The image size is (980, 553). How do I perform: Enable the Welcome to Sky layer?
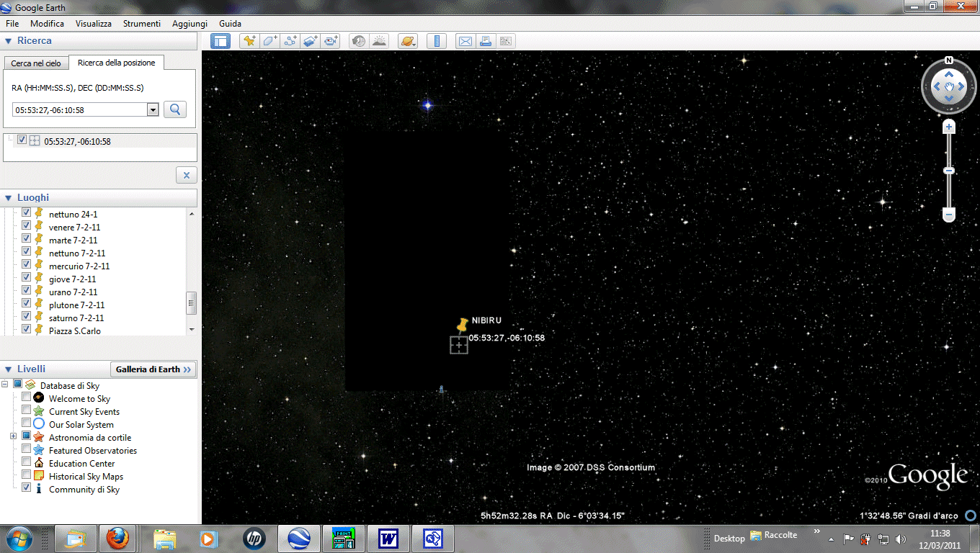click(27, 397)
